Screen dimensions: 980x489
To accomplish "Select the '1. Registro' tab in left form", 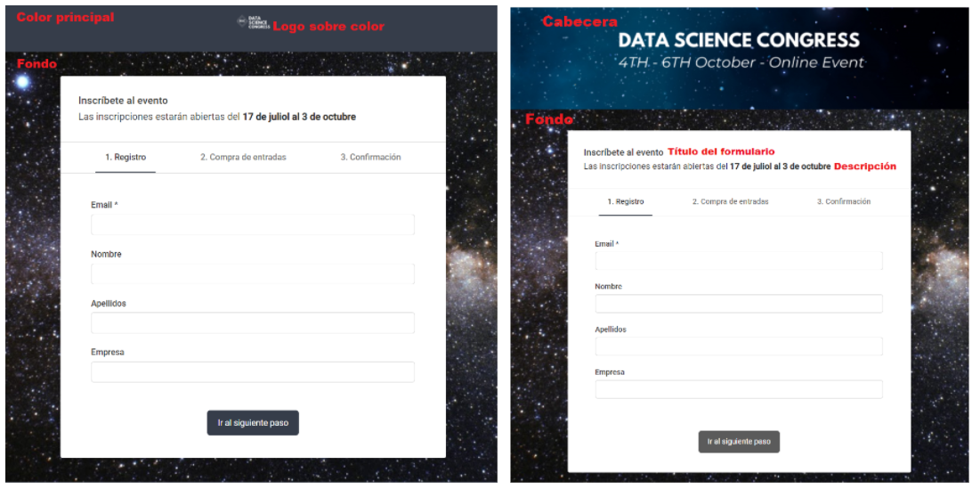I will tap(126, 158).
